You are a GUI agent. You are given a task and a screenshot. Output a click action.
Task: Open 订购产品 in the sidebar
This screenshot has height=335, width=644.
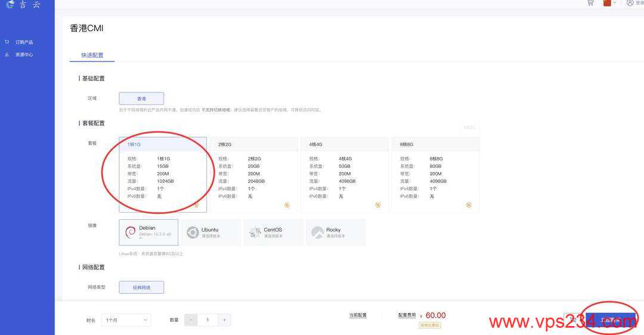pos(24,42)
